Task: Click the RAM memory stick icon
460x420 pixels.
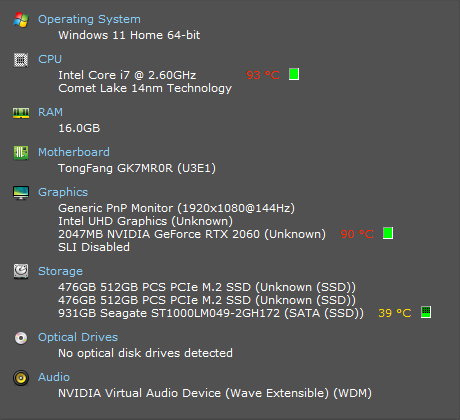Action: [x=21, y=113]
